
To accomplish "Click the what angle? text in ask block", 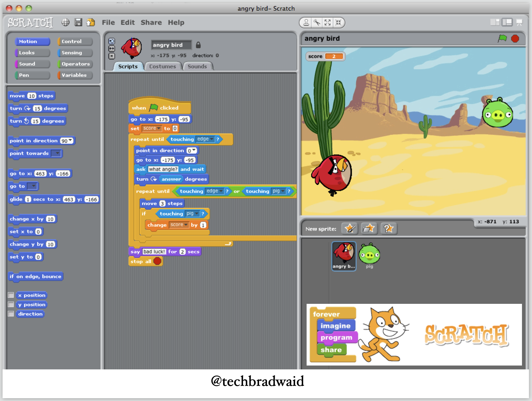I will pyautogui.click(x=163, y=169).
